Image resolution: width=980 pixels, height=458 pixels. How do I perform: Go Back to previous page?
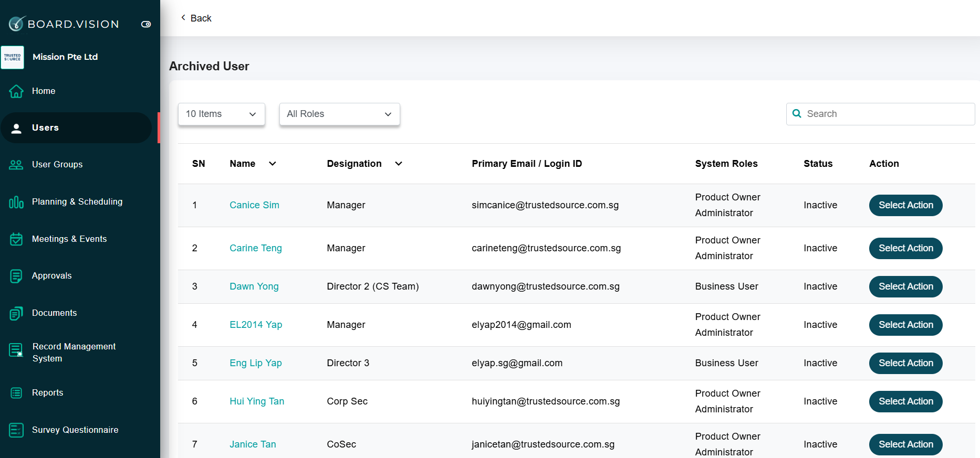196,18
